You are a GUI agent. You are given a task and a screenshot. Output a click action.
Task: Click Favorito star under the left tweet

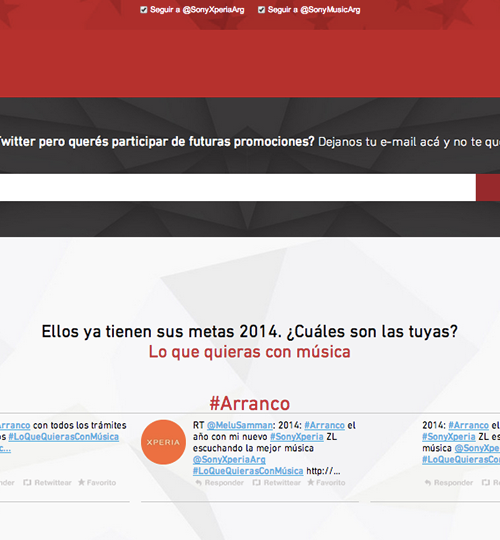81,482
